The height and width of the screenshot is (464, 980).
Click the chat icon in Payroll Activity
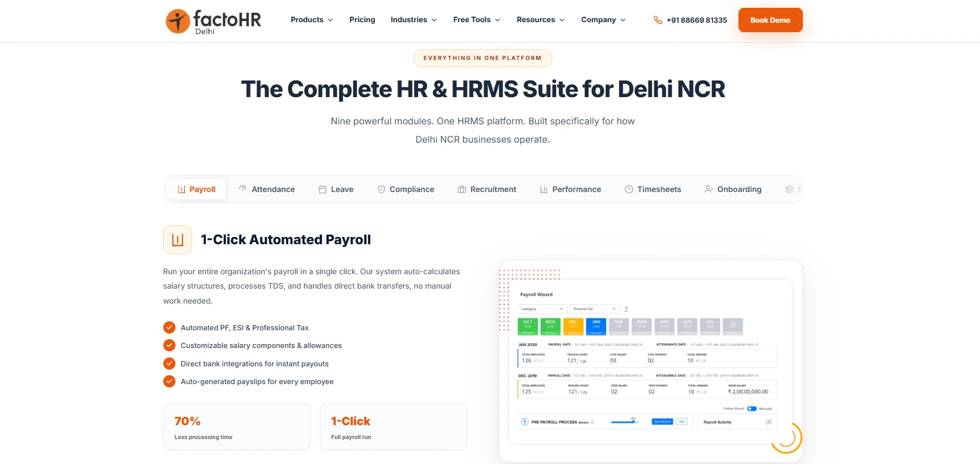(769, 422)
